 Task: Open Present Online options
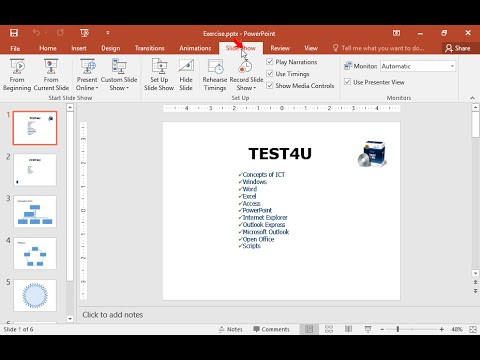click(87, 75)
